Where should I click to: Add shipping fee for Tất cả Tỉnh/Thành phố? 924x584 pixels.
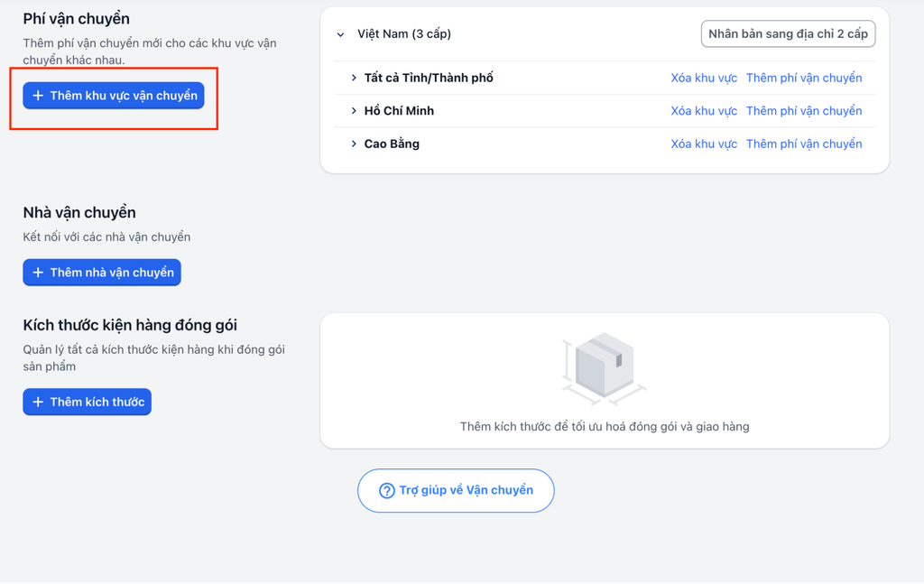(804, 79)
